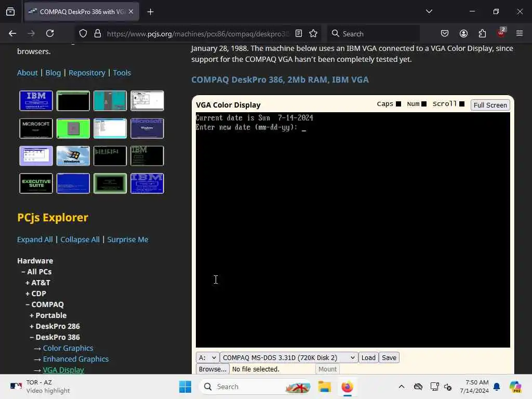This screenshot has height=399, width=532.
Task: Open the MICROSOFT black thumbnail
Action: pos(36,128)
